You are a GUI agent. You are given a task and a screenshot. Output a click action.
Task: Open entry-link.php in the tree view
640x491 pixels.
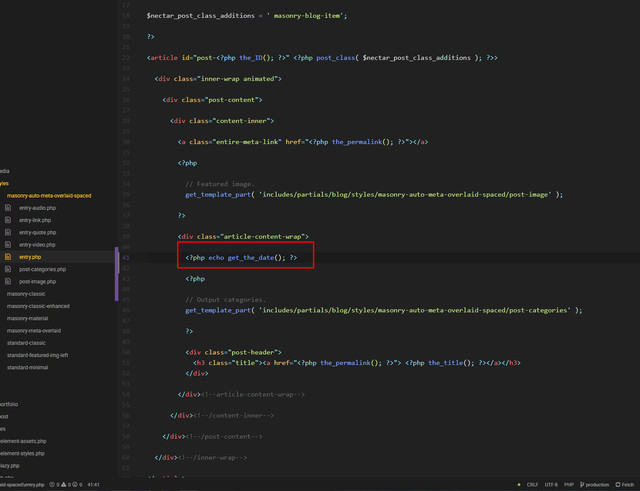click(35, 220)
